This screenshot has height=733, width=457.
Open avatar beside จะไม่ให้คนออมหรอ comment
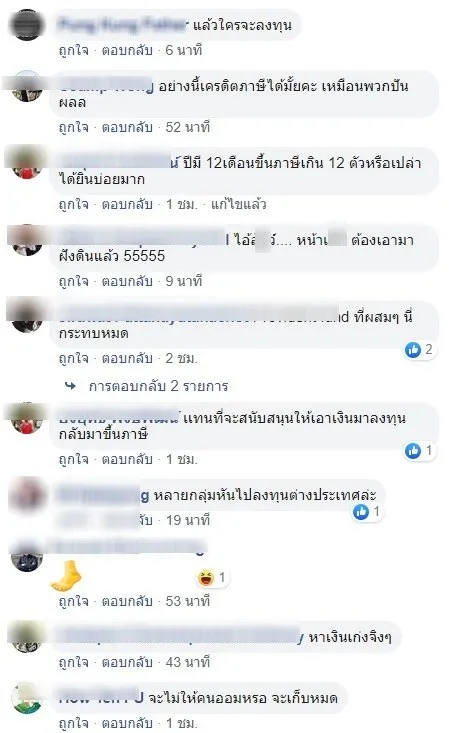[x=27, y=698]
